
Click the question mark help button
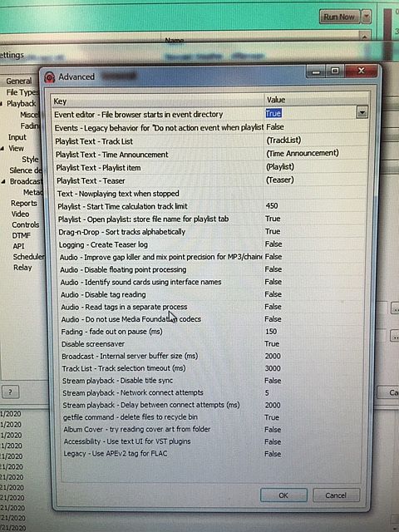tap(10, 392)
